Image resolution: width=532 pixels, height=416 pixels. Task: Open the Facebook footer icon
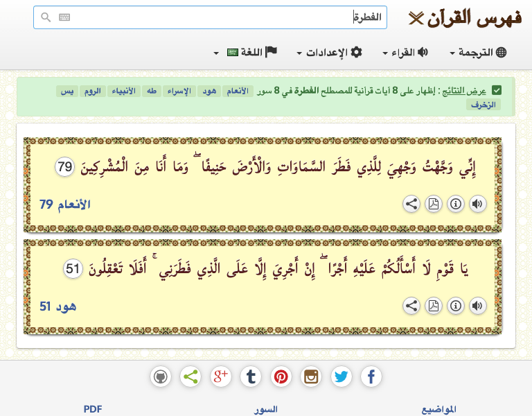371,376
